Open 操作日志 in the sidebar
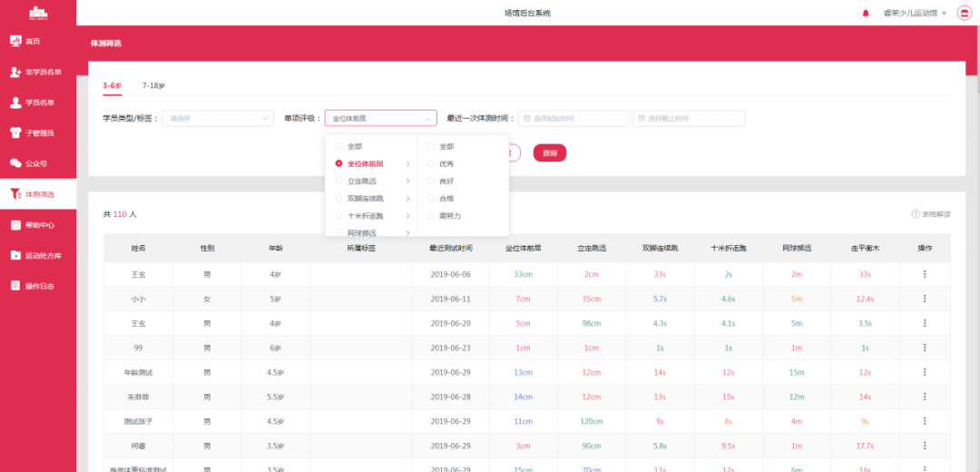Screen dimensions: 980x472 38,286
